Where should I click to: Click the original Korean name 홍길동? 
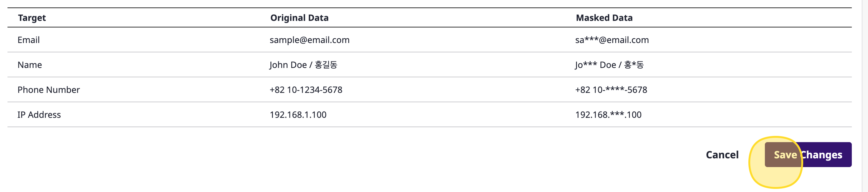tap(326, 65)
